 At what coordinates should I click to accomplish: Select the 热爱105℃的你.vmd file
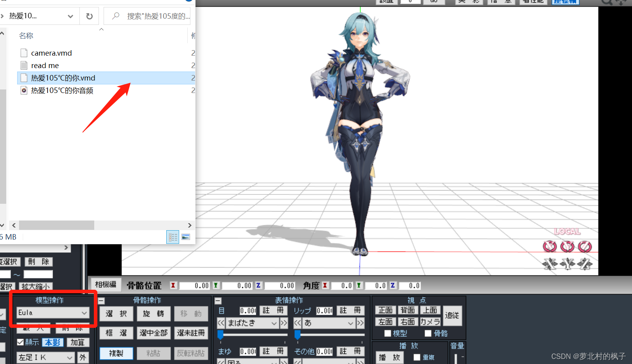106,78
